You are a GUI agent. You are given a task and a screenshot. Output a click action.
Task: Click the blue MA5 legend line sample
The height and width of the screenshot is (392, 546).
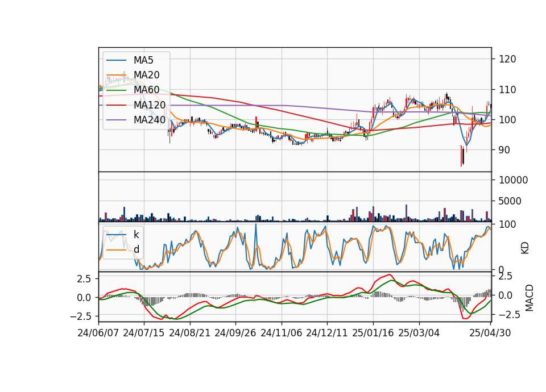coord(116,60)
